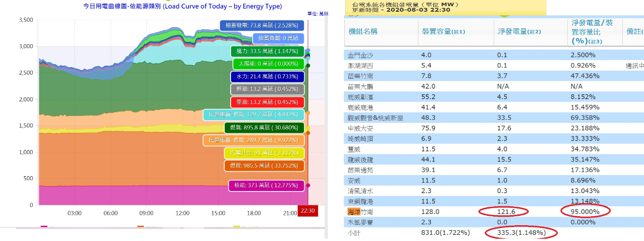This screenshot has width=644, height=241.
Task: Select the orange legend swatch below the chart
Action: [140, 227]
